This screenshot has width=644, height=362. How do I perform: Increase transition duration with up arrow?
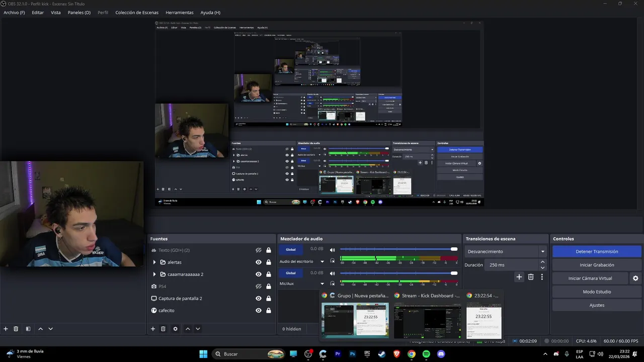coord(542,262)
